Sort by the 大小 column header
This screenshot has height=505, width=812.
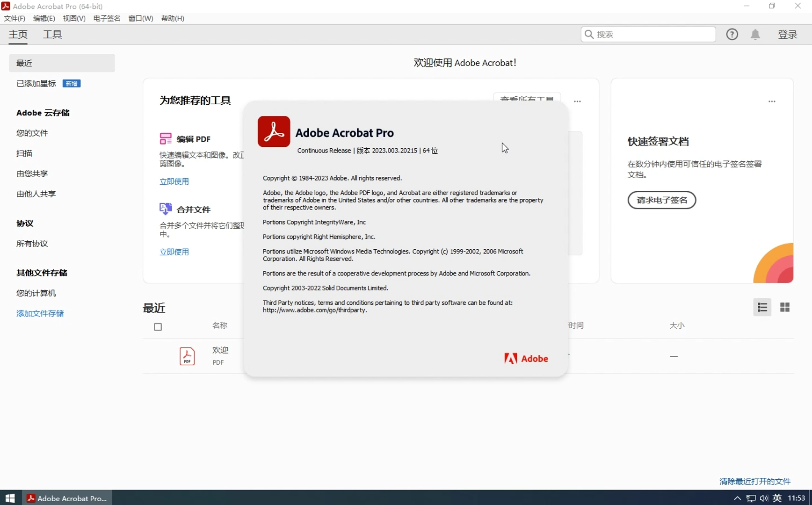677,325
